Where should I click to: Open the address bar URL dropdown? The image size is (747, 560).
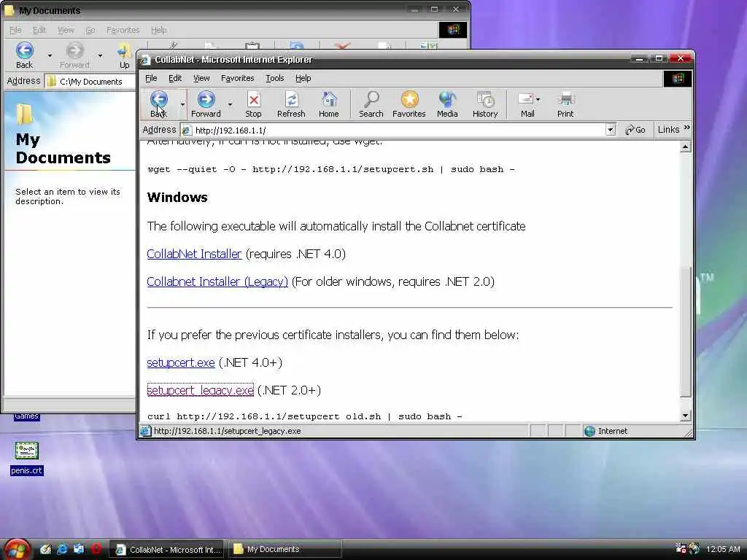611,130
